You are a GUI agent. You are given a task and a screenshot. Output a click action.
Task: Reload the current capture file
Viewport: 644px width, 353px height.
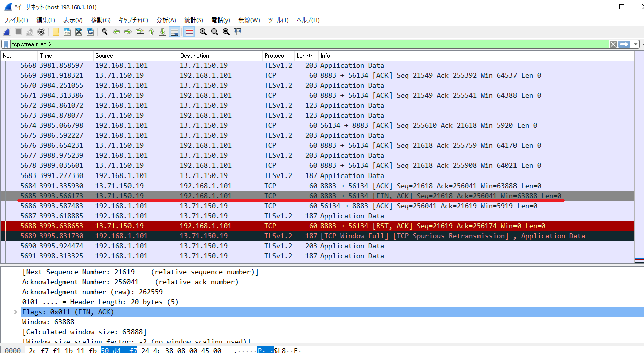coord(90,31)
